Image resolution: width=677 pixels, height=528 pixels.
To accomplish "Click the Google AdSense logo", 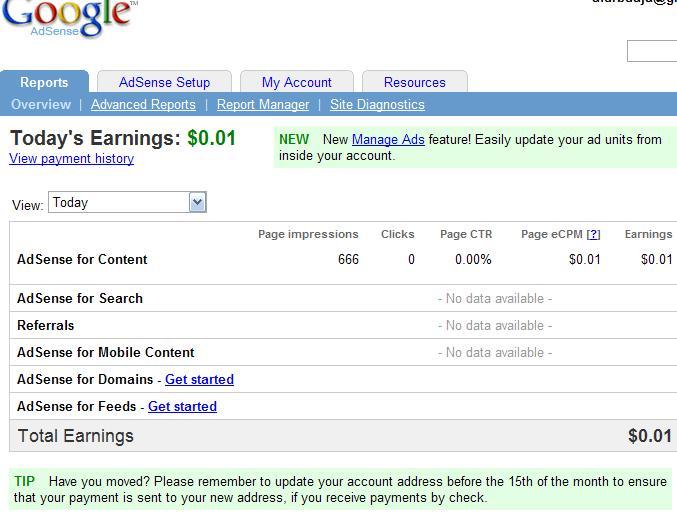I will click(x=69, y=18).
